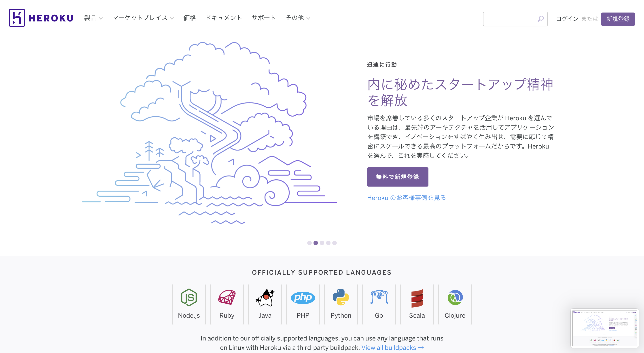Open the Python language tile

(341, 304)
